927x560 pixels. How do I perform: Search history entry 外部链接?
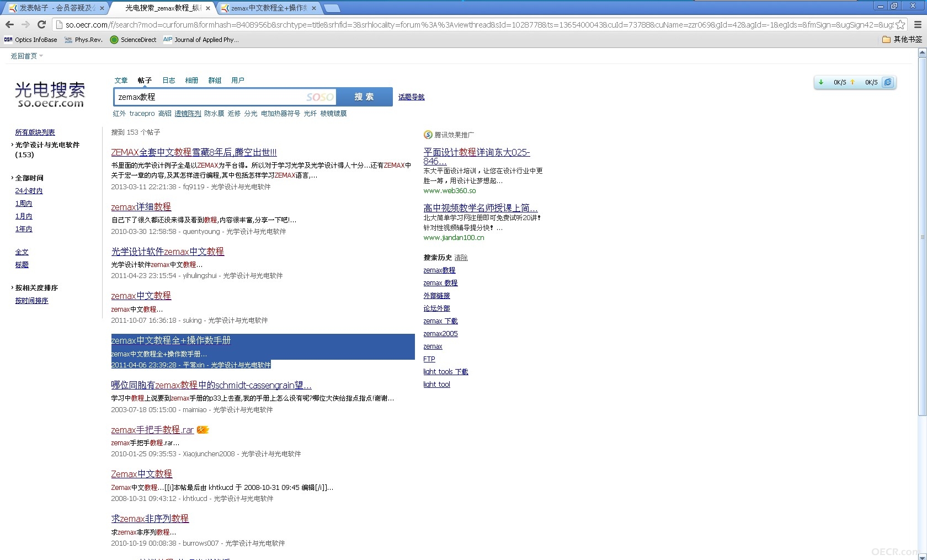[436, 296]
